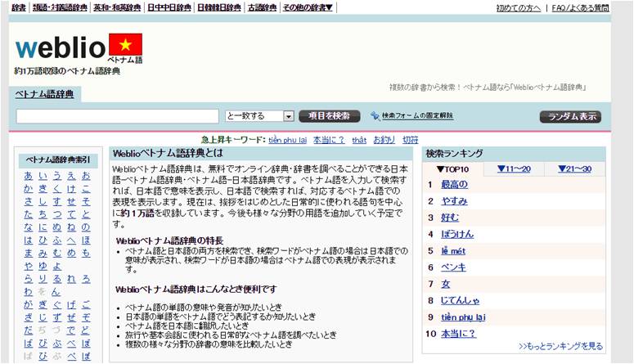Open tenth ranking entry 本当に？
The width and height of the screenshot is (634, 364).
pos(458,334)
